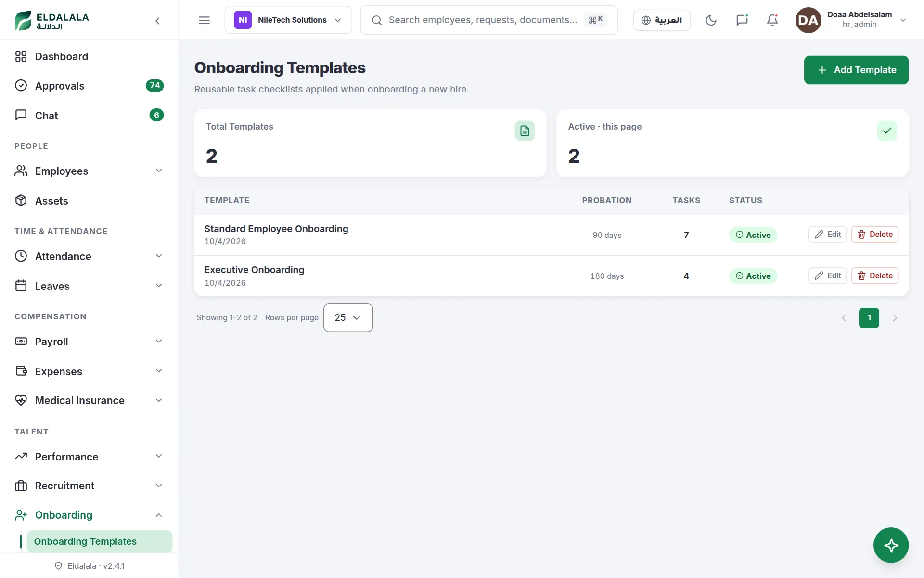Open the NileTech Solutions company dropdown
Image resolution: width=924 pixels, height=578 pixels.
coord(288,20)
